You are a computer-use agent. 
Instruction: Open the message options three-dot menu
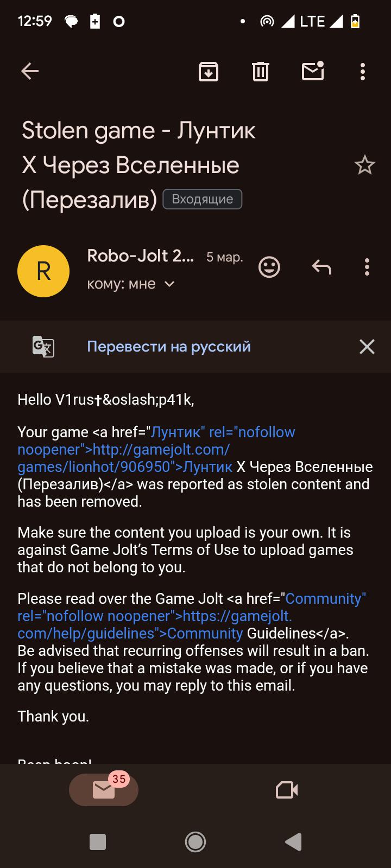click(367, 267)
